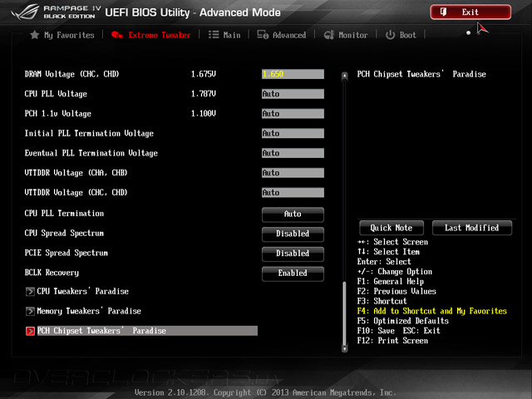This screenshot has width=532, height=399.
Task: Expand CPU Tweakers' Paradise arrow
Action: pos(30,292)
